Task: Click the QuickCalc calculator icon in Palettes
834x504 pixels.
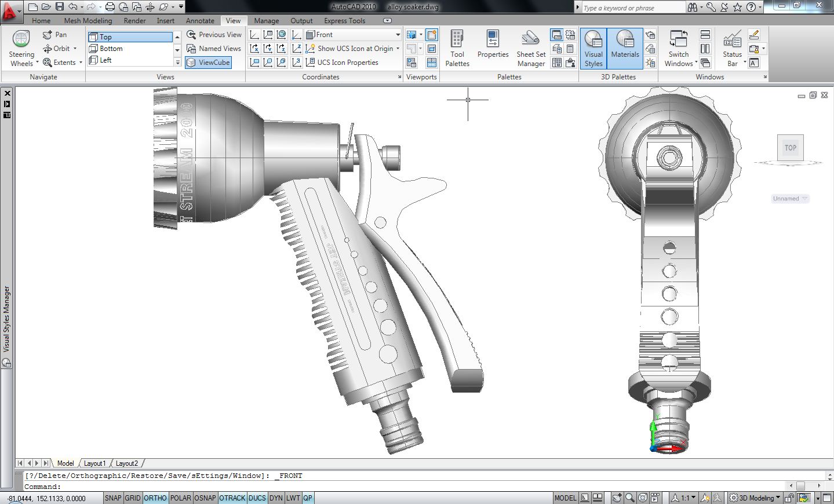Action: [x=570, y=49]
